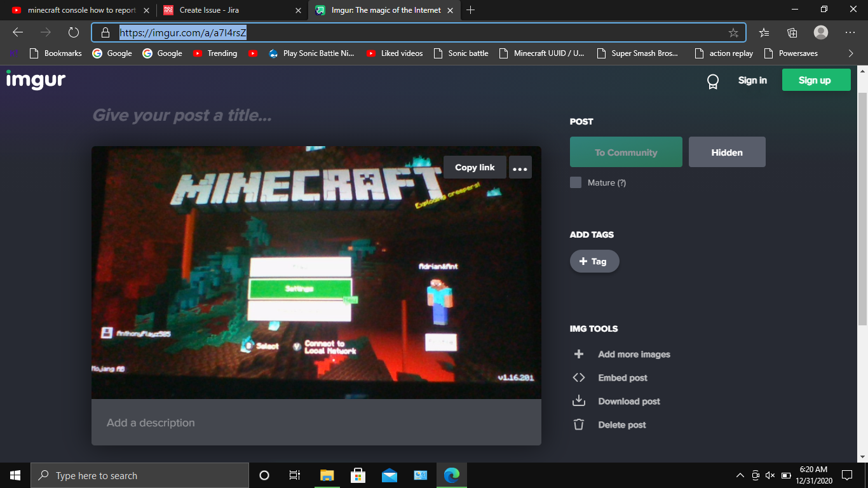
Task: Click Add more images plus icon
Action: [x=578, y=355]
